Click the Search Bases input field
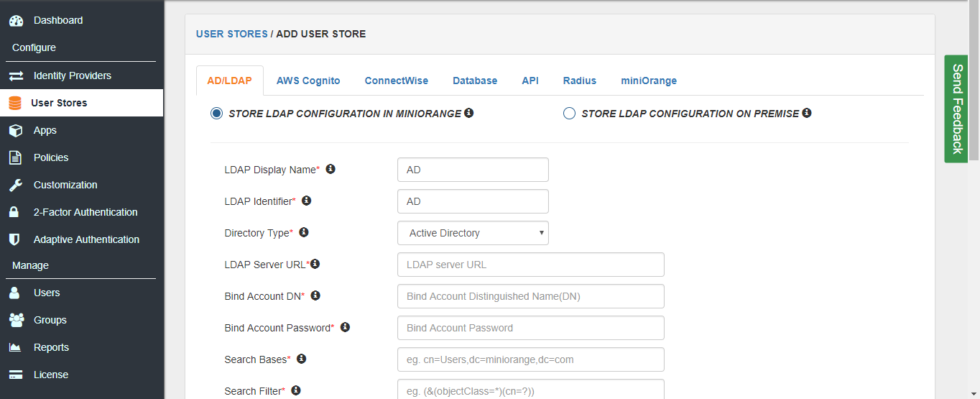 pyautogui.click(x=531, y=359)
